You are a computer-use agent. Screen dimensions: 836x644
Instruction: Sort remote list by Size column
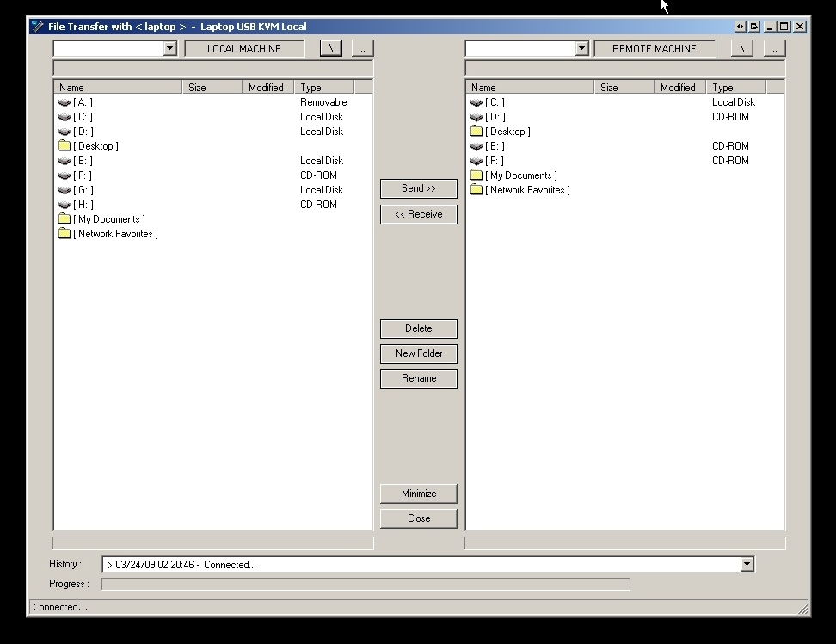624,88
